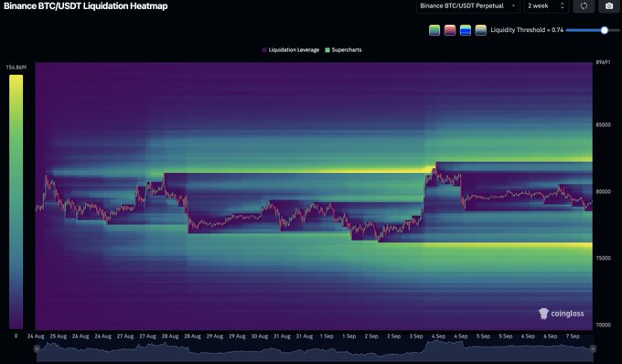Click the right handle of the time range scrollbar

(x=593, y=348)
